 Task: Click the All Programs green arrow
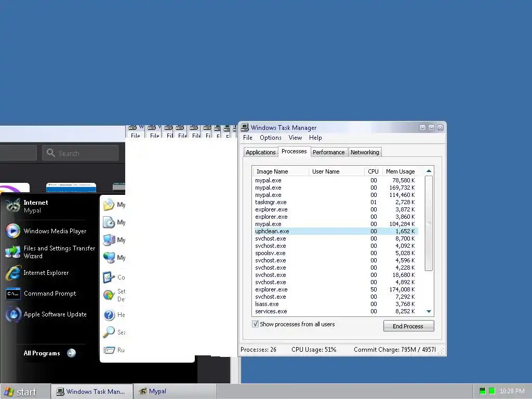click(71, 353)
